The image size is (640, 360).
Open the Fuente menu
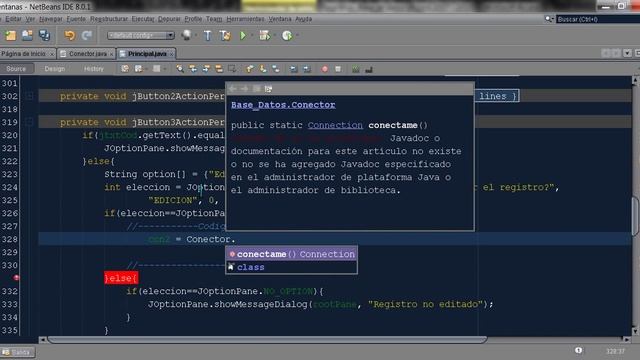[x=76, y=19]
